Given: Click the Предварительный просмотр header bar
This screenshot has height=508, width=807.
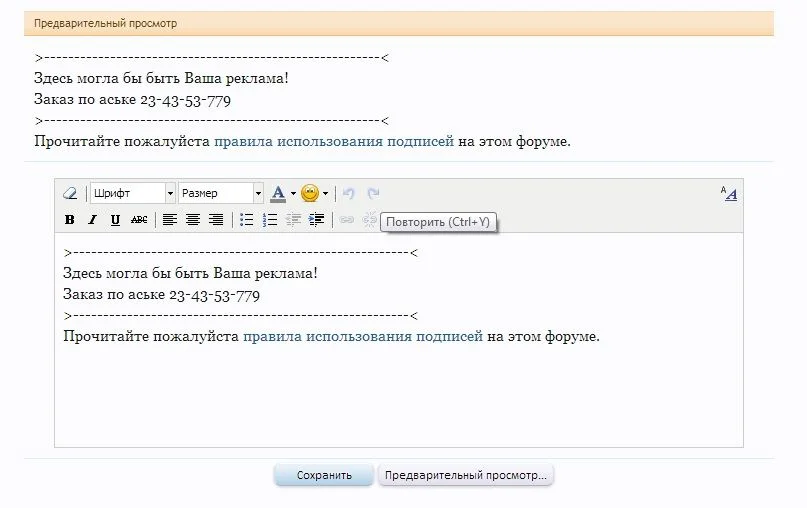Looking at the screenshot, I should (x=399, y=23).
